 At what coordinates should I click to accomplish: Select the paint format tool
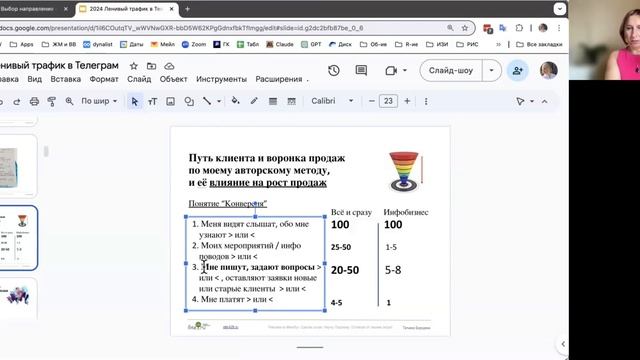[51, 101]
